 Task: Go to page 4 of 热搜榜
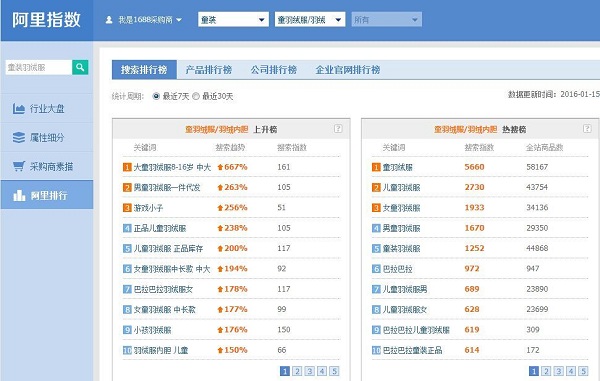(571, 371)
